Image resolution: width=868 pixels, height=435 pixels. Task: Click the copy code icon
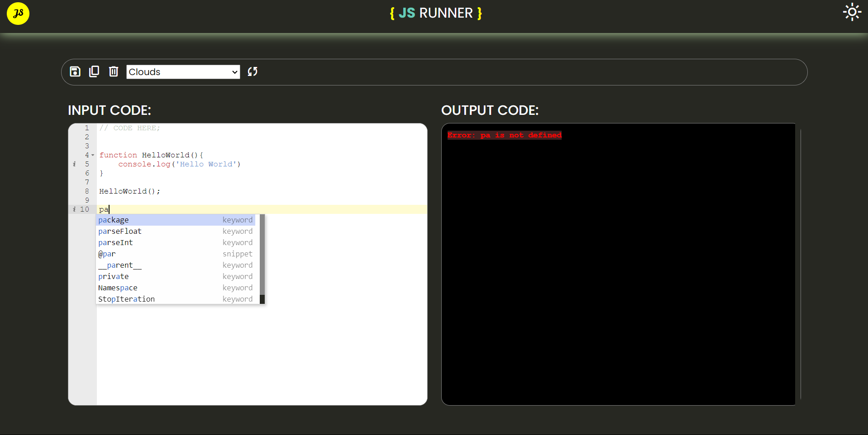coord(94,71)
